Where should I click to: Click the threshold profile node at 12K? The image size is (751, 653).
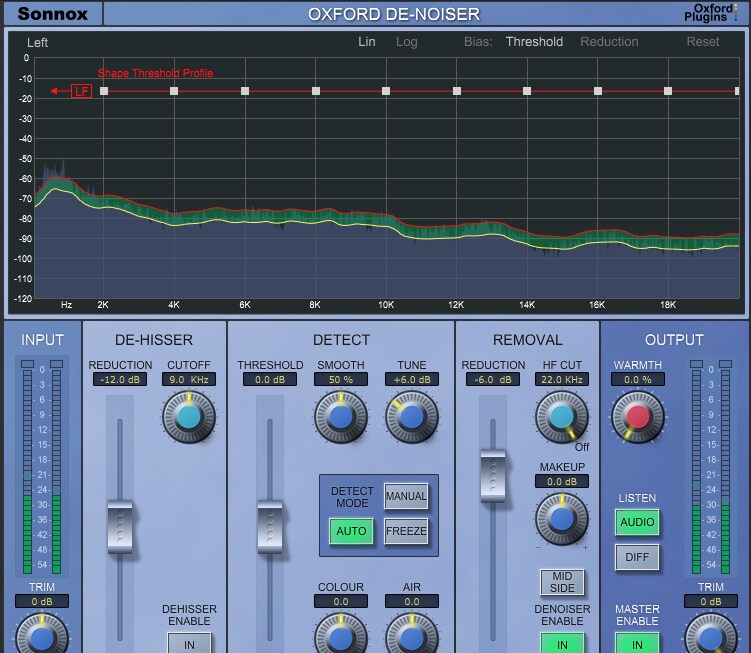[457, 91]
